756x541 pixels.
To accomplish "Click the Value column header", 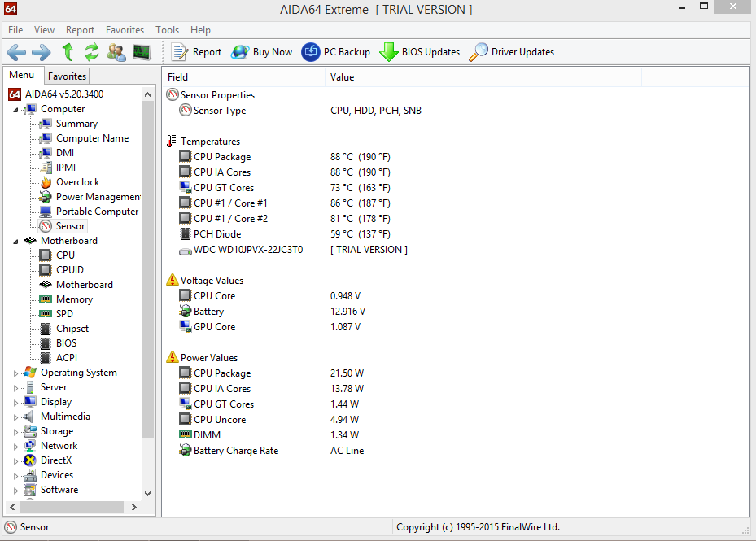I will click(483, 77).
